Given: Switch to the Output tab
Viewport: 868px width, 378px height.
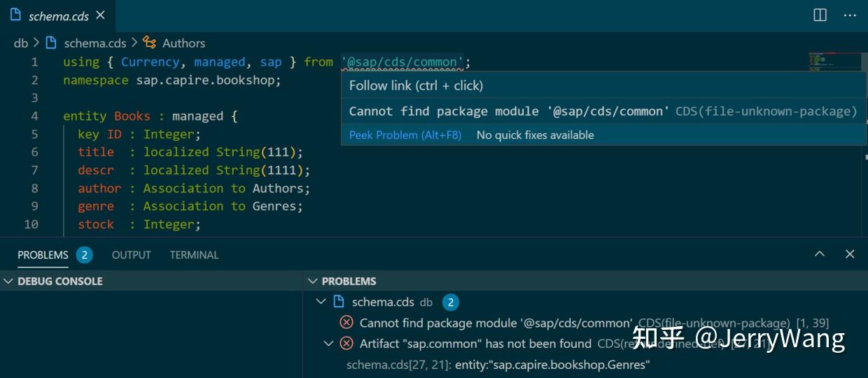Looking at the screenshot, I should pos(131,255).
